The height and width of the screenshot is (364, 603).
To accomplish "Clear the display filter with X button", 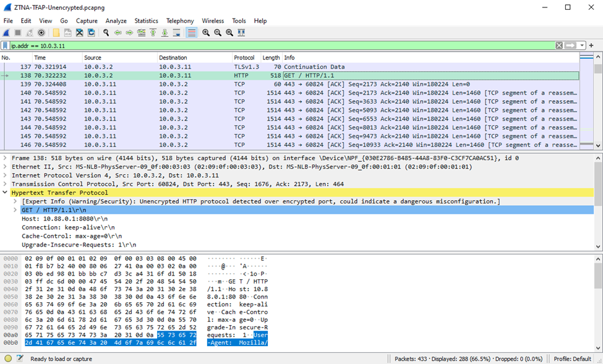I will [x=558, y=46].
